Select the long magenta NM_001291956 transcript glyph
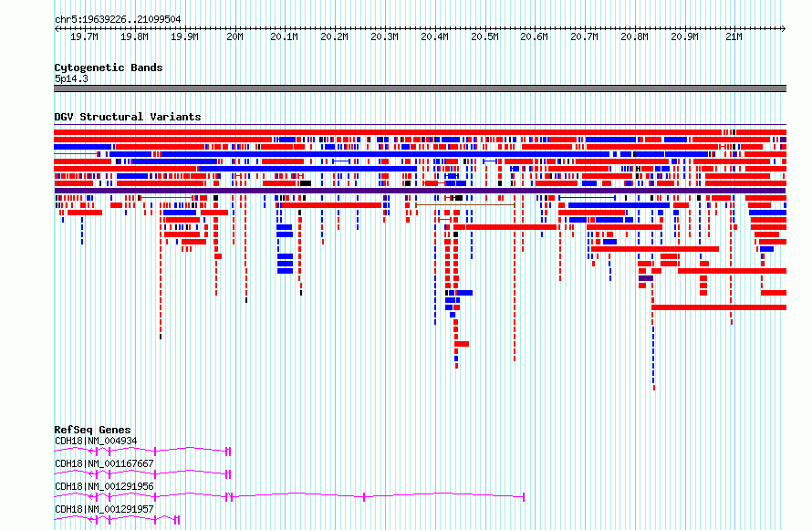Viewport: 812px width, 530px height. 289,497
